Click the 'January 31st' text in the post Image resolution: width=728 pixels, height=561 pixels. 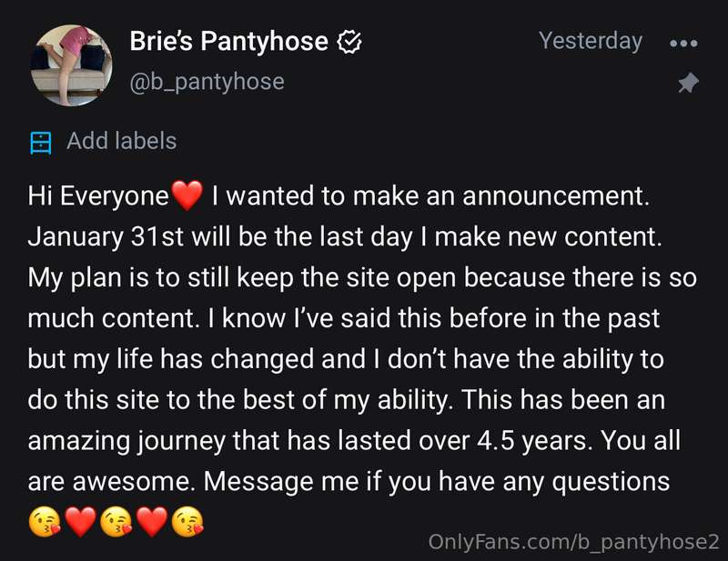click(106, 237)
